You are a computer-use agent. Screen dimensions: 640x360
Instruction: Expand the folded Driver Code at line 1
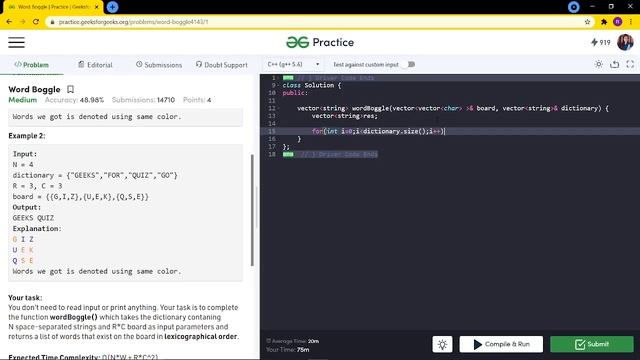click(x=288, y=78)
